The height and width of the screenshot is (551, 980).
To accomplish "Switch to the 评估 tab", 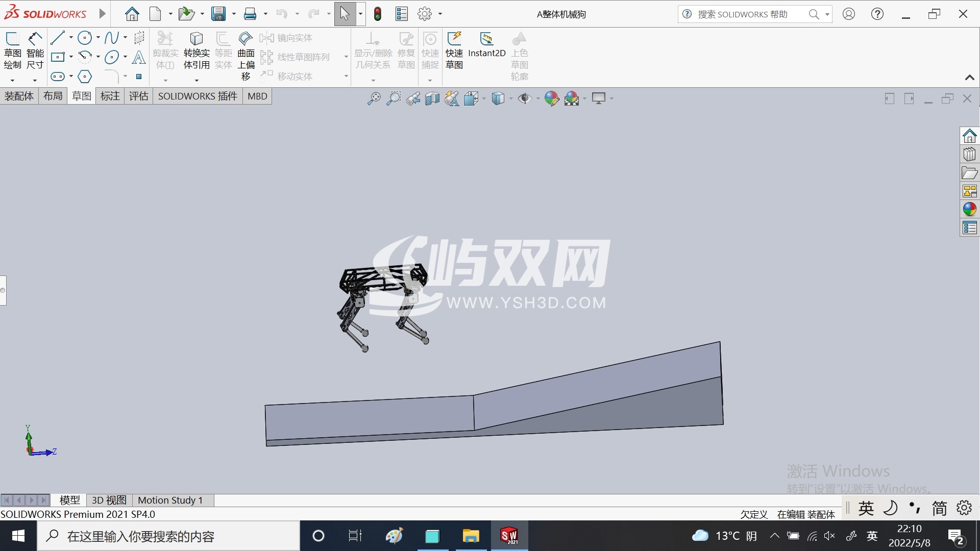I will coord(138,96).
